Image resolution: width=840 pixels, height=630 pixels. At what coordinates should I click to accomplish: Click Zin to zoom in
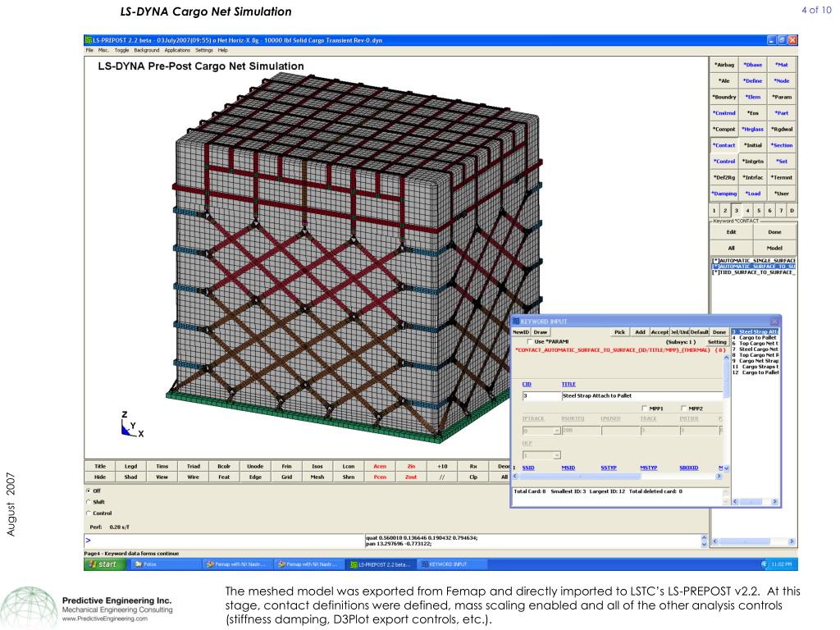click(x=411, y=466)
